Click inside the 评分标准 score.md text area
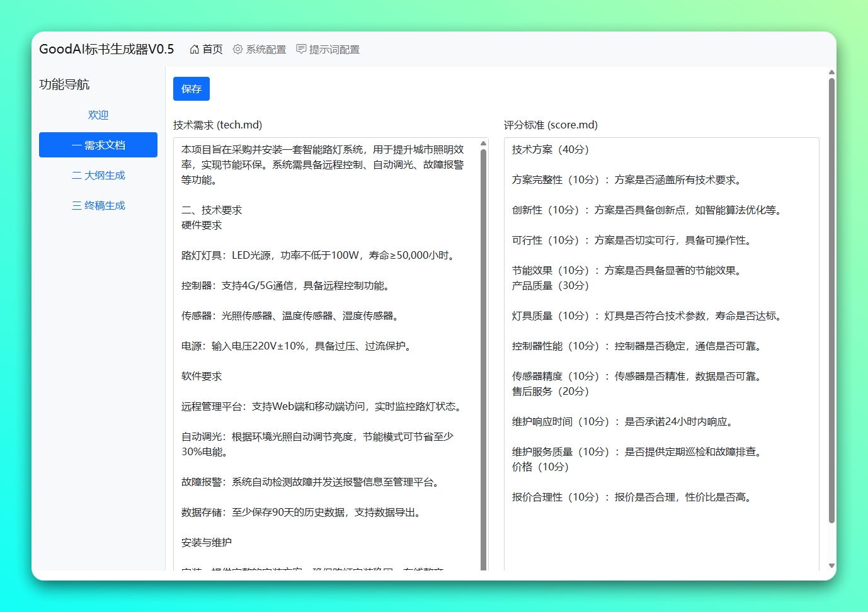 (661, 354)
